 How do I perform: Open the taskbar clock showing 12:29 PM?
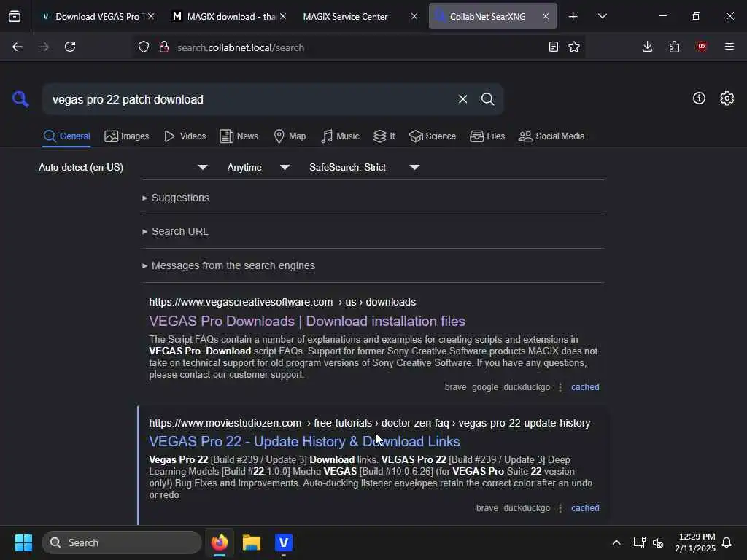[x=695, y=542]
